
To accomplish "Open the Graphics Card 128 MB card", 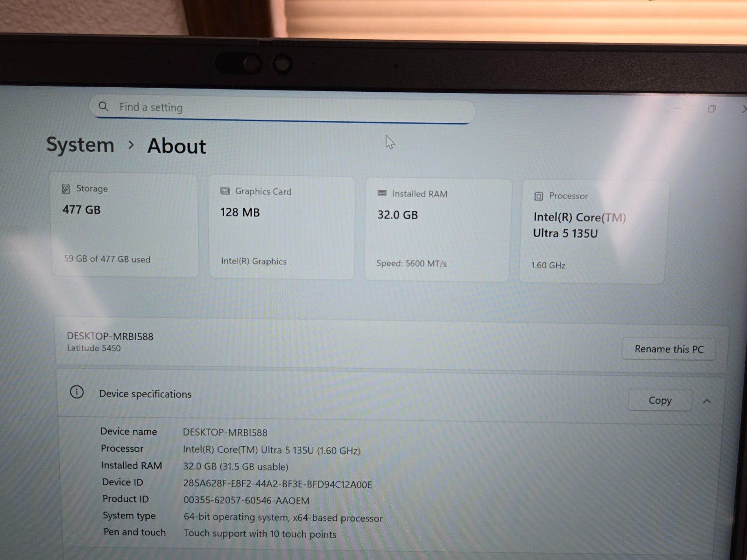I will 282,228.
